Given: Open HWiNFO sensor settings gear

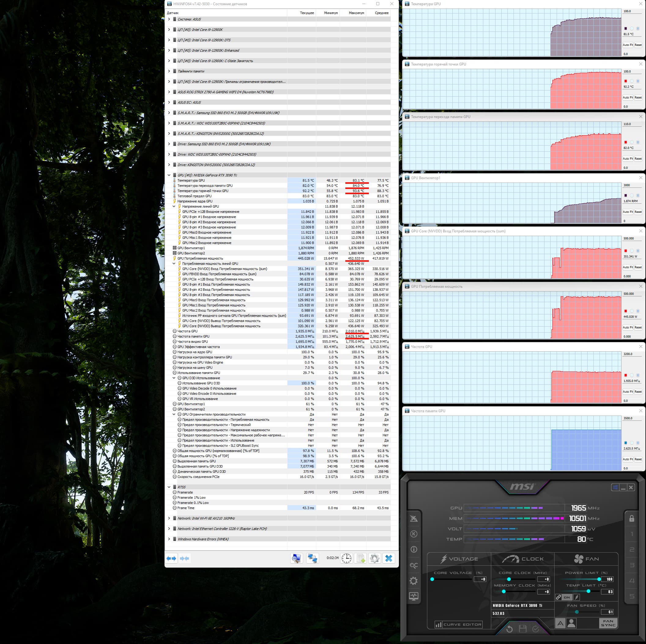Looking at the screenshot, I should tap(374, 558).
